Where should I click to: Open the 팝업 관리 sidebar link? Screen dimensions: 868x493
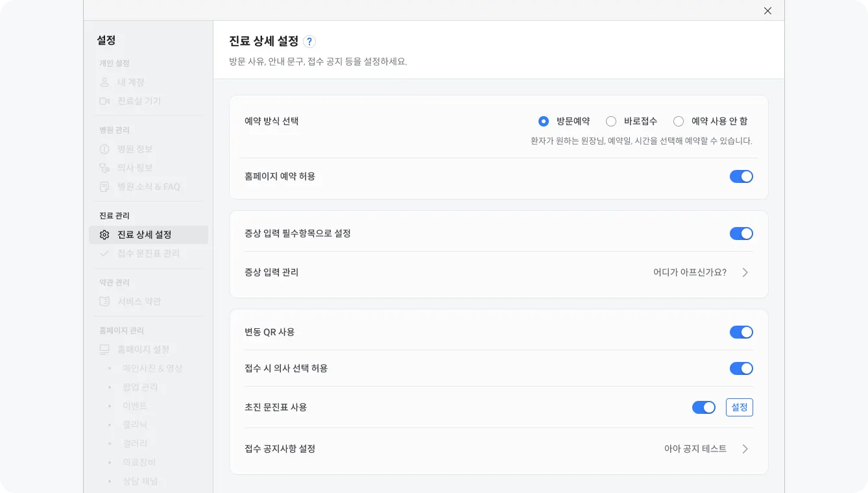[x=140, y=387]
